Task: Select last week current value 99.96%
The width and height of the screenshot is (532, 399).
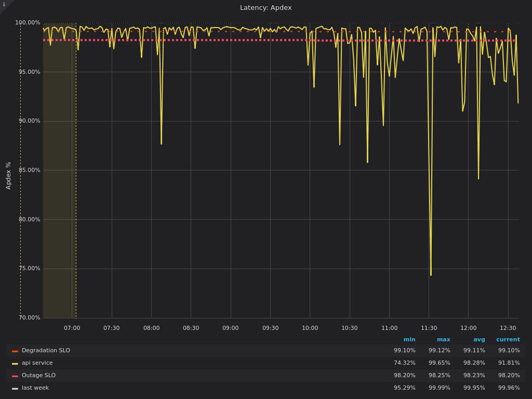Action: click(509, 388)
